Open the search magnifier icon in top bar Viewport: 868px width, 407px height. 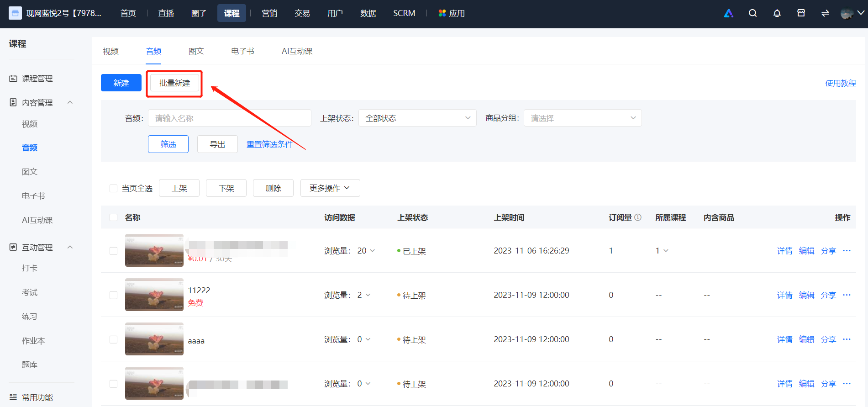point(752,13)
